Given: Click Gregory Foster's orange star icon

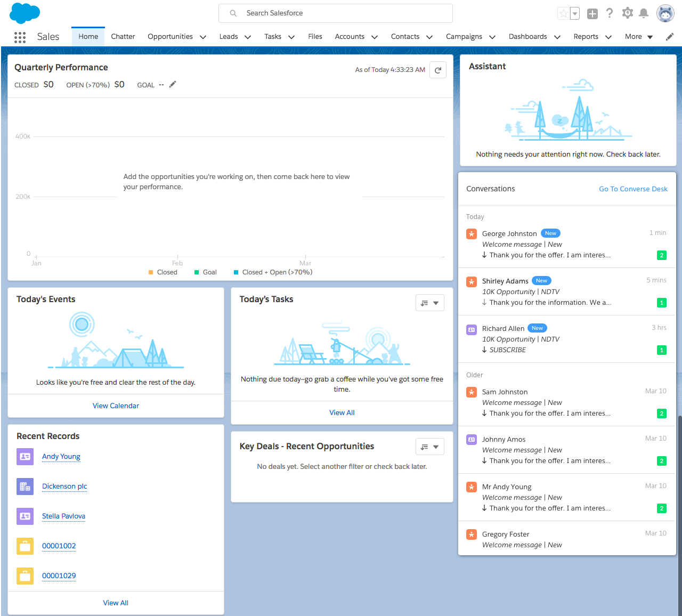Looking at the screenshot, I should 472,534.
